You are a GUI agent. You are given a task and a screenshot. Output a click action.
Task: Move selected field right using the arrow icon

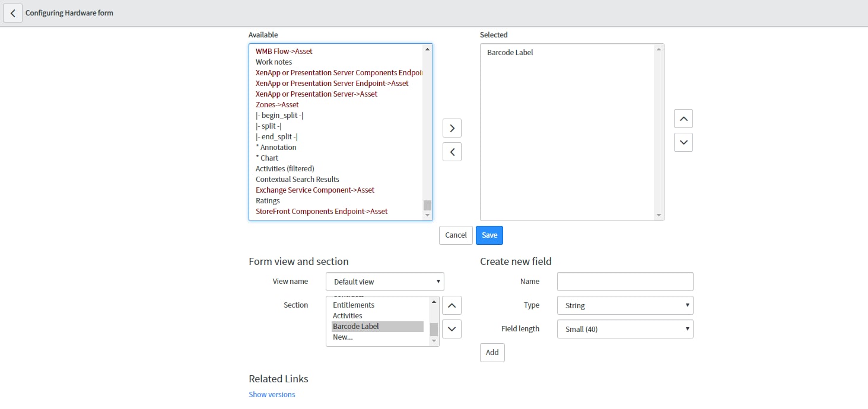(452, 127)
